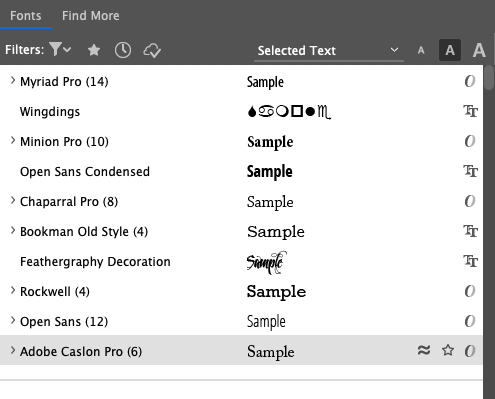The width and height of the screenshot is (495, 399).
Task: Click the Bookman Old Style sample preview
Action: [276, 232]
